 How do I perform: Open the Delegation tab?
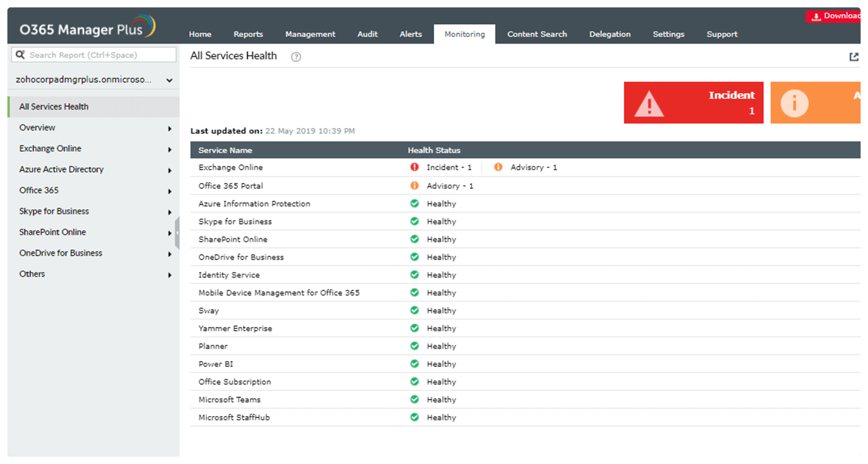(610, 34)
